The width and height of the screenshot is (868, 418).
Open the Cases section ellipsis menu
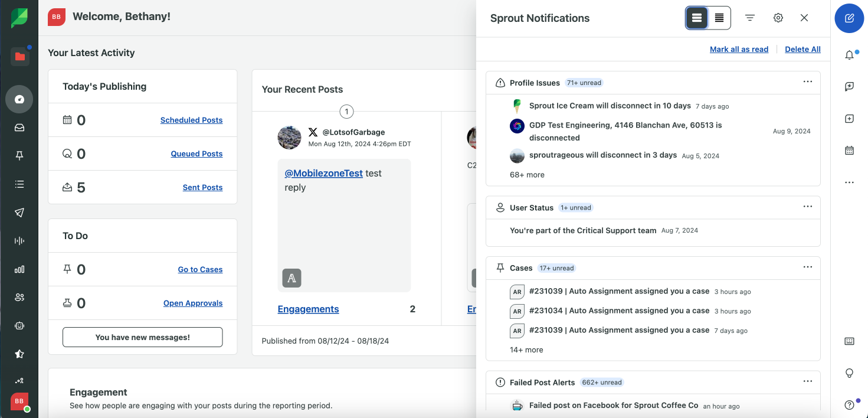pyautogui.click(x=807, y=267)
